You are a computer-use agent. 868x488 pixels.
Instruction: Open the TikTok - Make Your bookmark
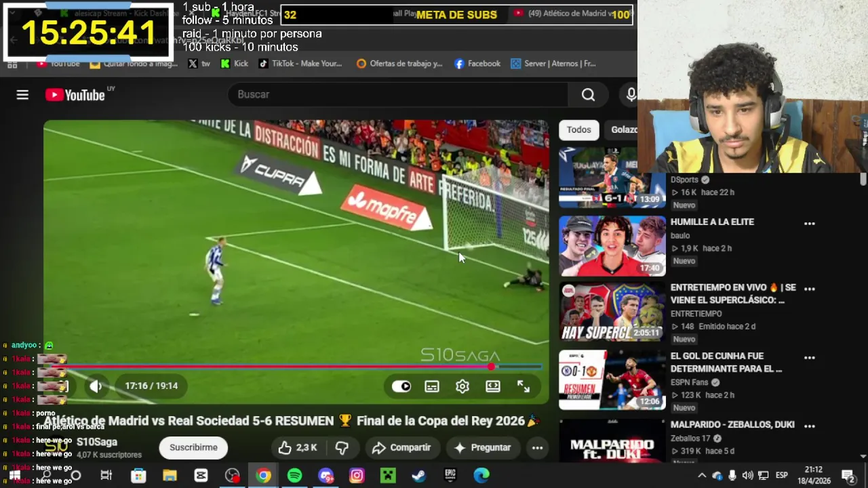(x=300, y=64)
